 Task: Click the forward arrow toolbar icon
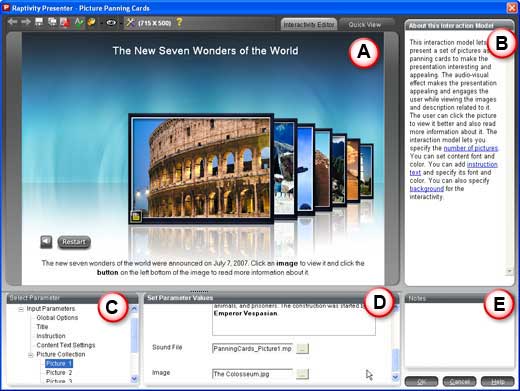(x=26, y=22)
